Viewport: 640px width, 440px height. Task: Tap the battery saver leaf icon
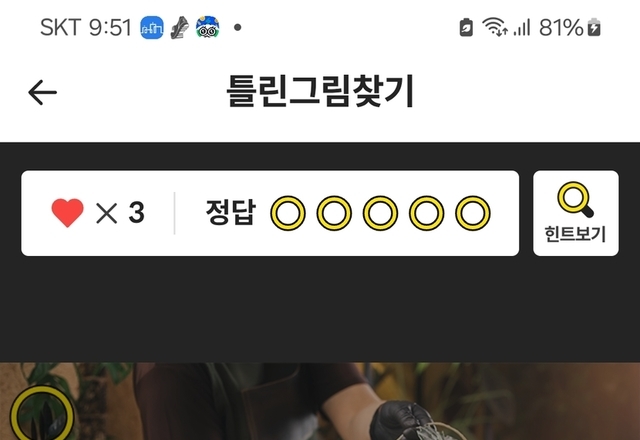point(466,28)
